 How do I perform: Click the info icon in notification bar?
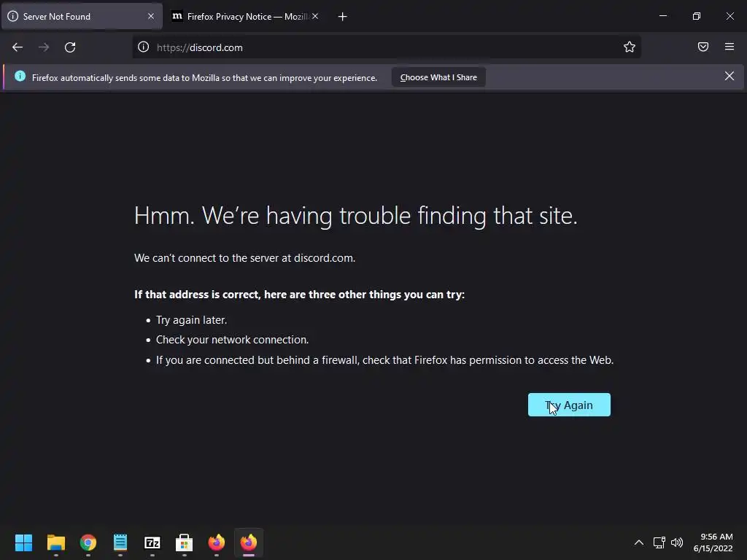20,76
